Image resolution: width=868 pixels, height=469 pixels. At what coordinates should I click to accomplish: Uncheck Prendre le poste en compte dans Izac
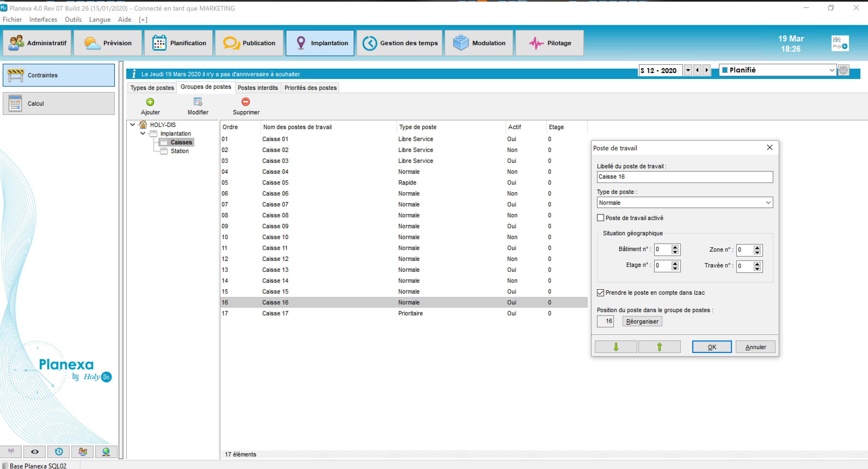tap(601, 293)
